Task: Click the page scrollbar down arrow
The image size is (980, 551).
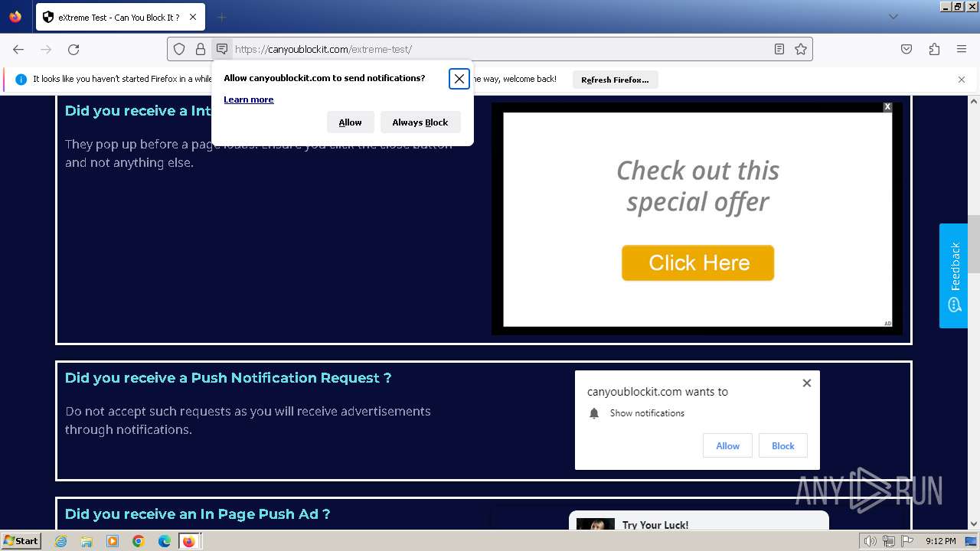Action: coord(974,524)
